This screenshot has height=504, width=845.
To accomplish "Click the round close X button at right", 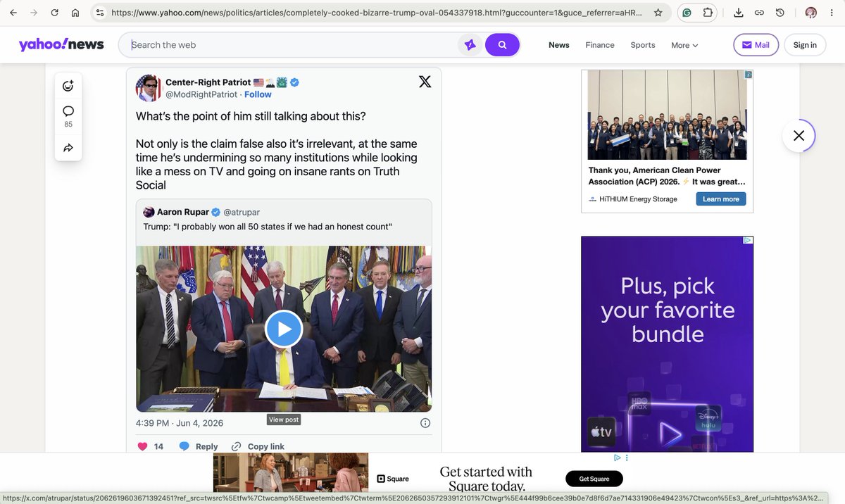I will pyautogui.click(x=799, y=136).
